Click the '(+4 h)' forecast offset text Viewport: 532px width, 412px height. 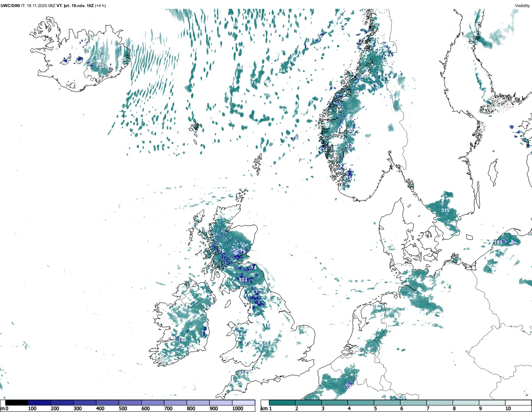[x=100, y=5]
